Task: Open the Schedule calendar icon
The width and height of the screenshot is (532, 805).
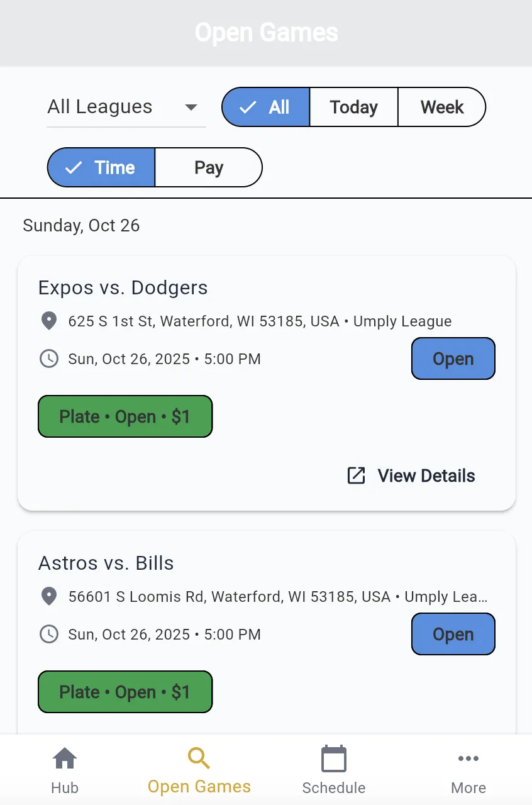Action: [333, 758]
